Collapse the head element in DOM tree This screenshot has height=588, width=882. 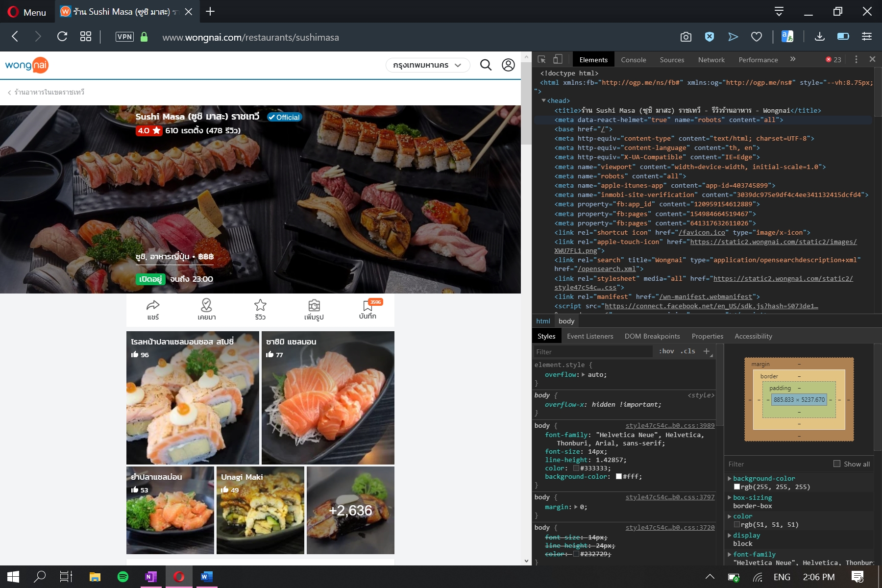click(x=543, y=100)
